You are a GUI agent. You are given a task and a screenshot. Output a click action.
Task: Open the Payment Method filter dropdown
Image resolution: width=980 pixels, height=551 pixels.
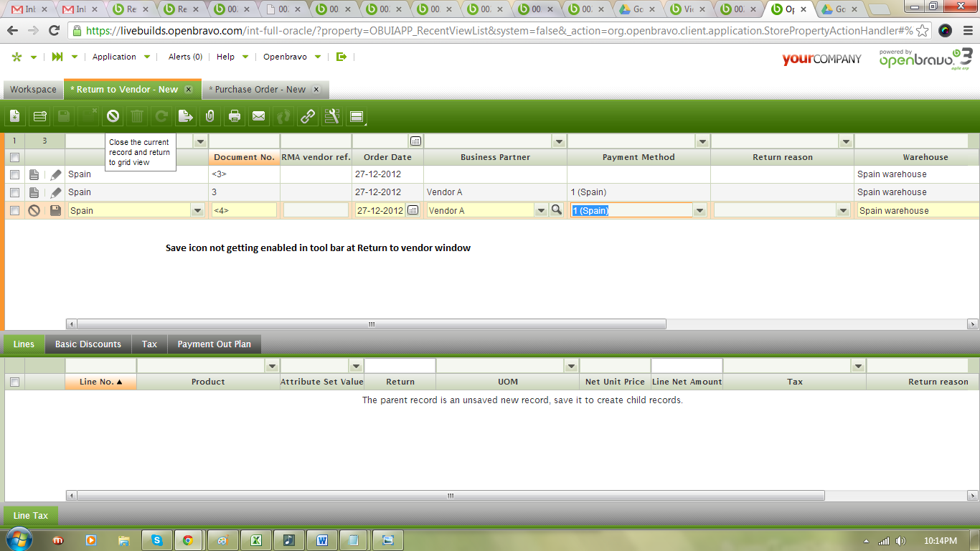click(x=702, y=141)
